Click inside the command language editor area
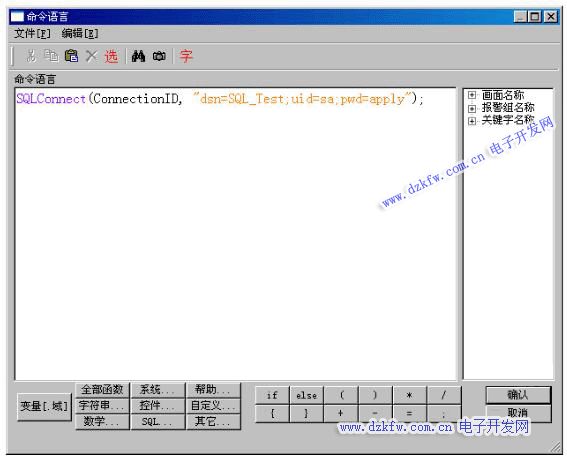The width and height of the screenshot is (567, 460). [x=235, y=234]
